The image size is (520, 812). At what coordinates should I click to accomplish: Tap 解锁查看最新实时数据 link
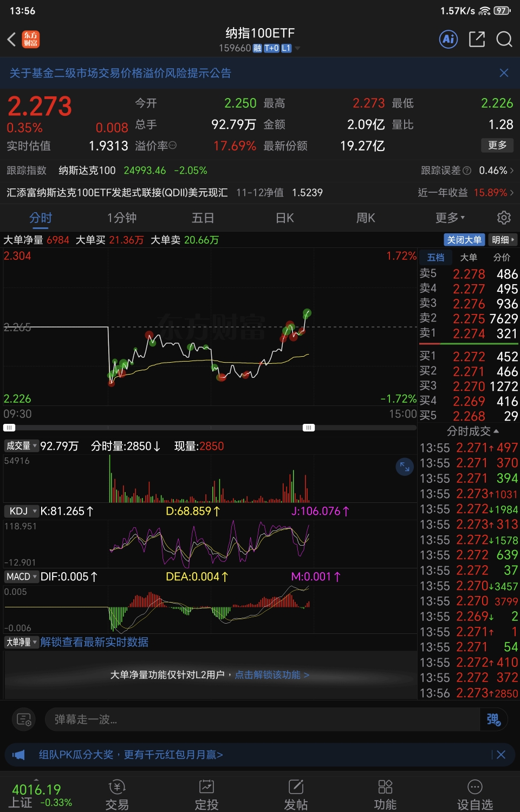coord(94,642)
